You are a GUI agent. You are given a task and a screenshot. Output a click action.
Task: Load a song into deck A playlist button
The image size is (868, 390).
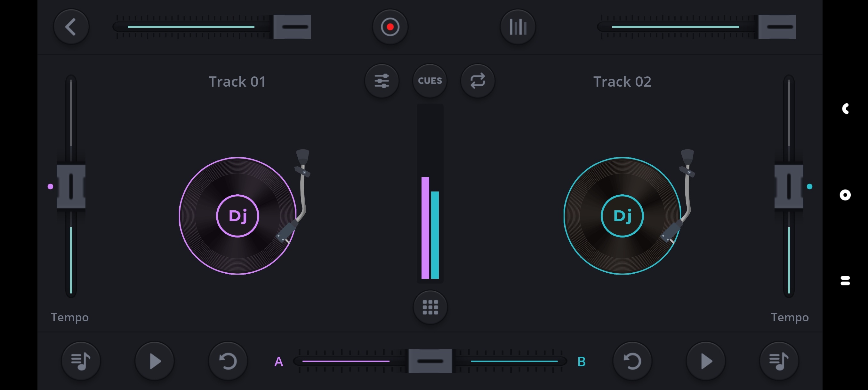[x=81, y=361]
